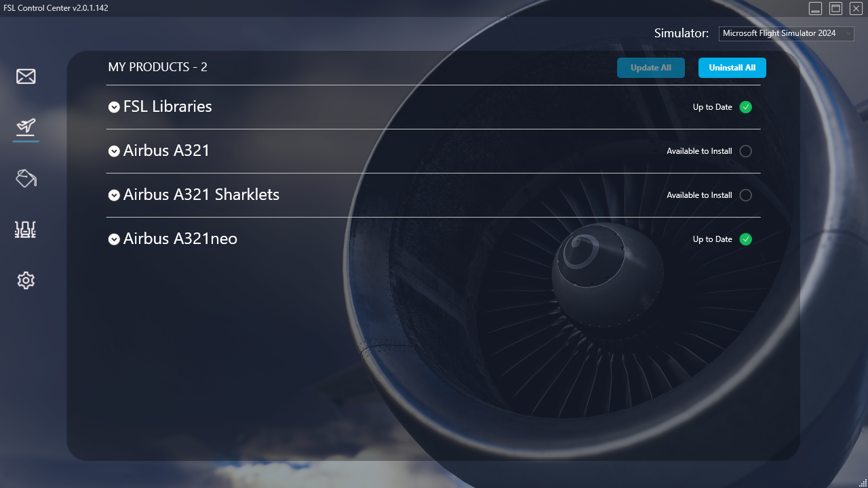Open the cockpit seats icon in sidebar
The width and height of the screenshot is (868, 488).
coord(26,229)
